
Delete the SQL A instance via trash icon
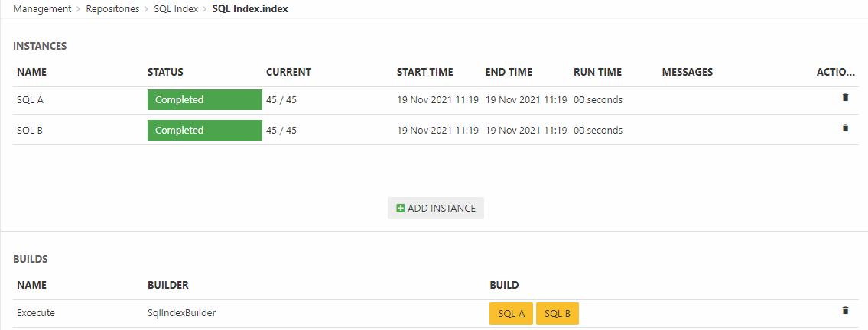tap(845, 98)
